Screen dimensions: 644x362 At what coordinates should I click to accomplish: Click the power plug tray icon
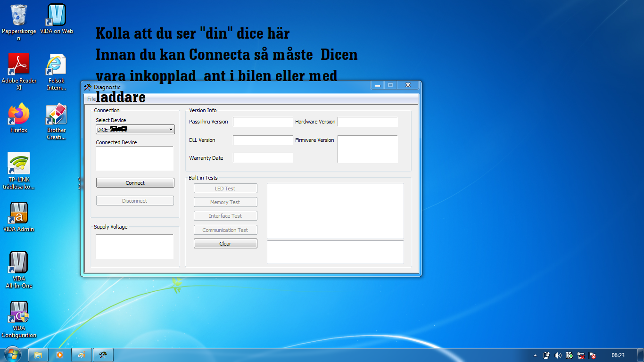(x=546, y=355)
